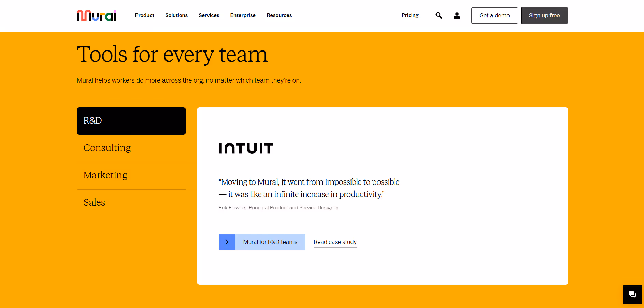Open the Product menu
The height and width of the screenshot is (308, 644).
tap(145, 15)
